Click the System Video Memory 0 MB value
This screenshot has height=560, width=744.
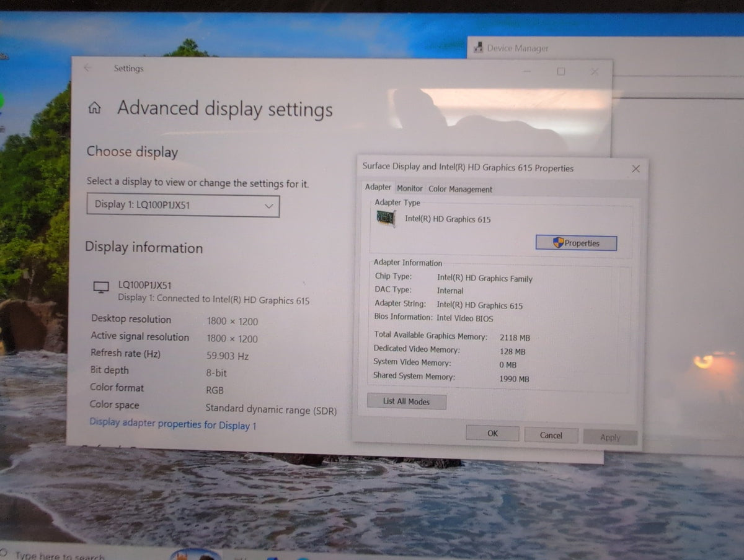click(x=508, y=365)
